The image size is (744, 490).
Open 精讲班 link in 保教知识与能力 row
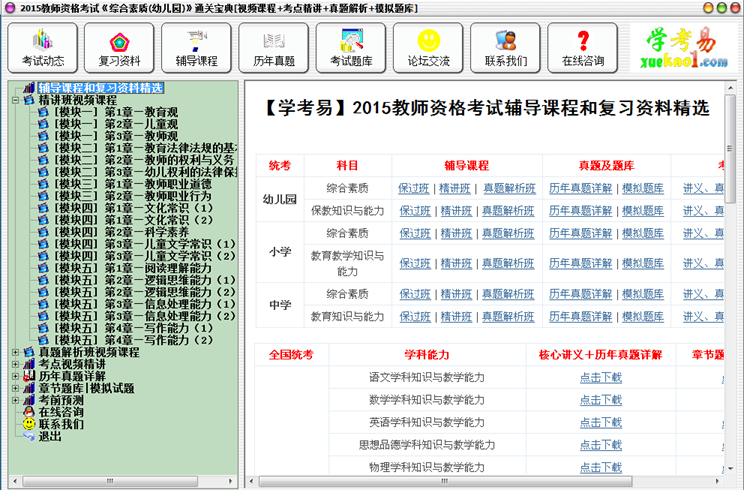pos(456,211)
